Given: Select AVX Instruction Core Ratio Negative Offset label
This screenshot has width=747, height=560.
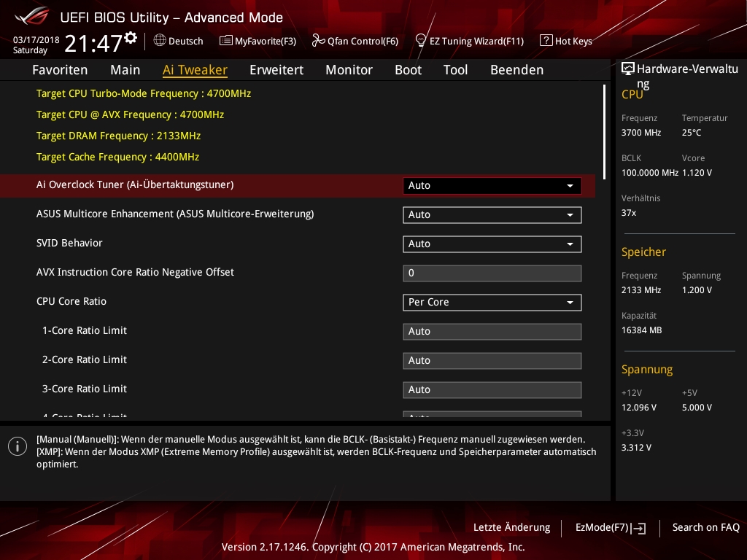Looking at the screenshot, I should [135, 272].
